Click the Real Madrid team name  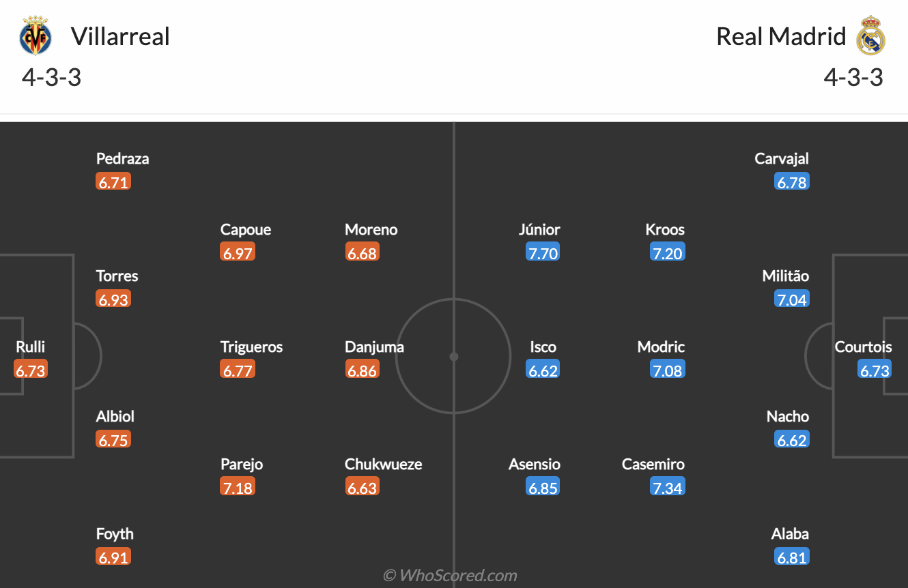(x=779, y=37)
